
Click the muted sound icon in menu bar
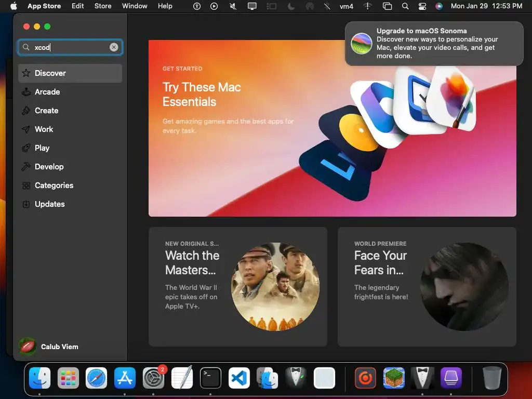click(x=233, y=6)
